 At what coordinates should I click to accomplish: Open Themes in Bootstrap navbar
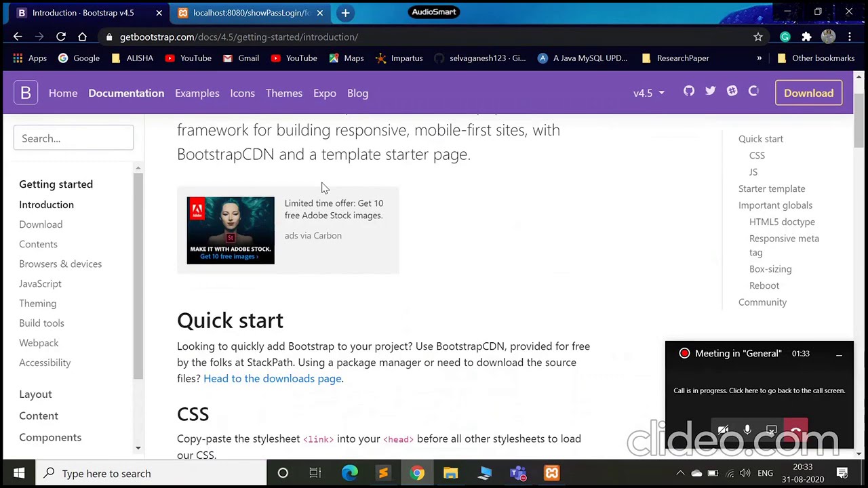click(284, 93)
